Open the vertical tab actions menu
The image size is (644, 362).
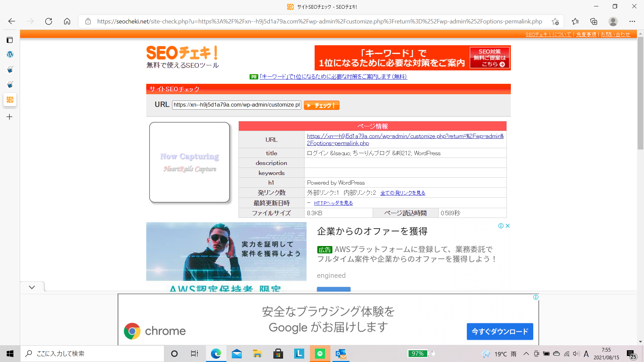(x=10, y=40)
